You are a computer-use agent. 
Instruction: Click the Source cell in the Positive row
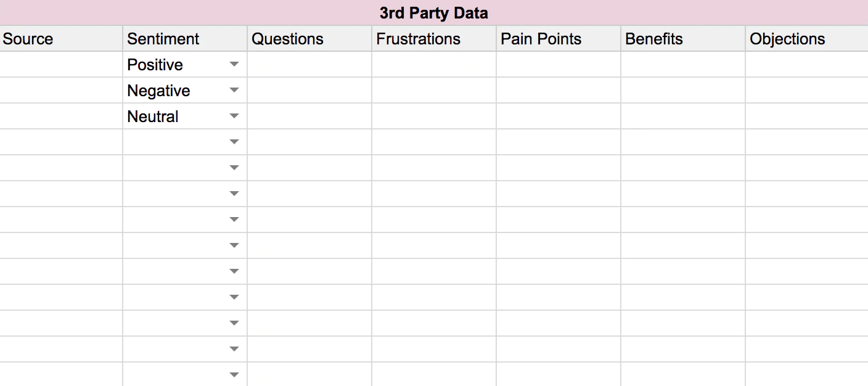point(61,65)
